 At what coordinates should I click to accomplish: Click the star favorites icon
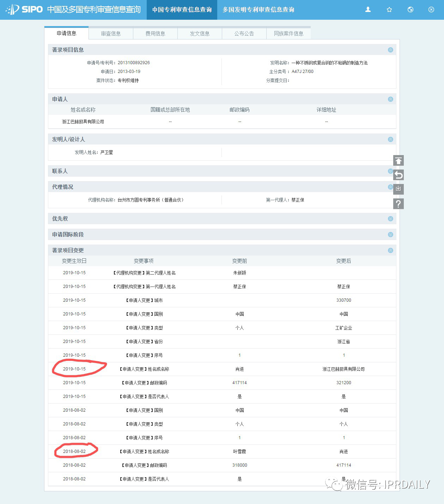click(389, 10)
